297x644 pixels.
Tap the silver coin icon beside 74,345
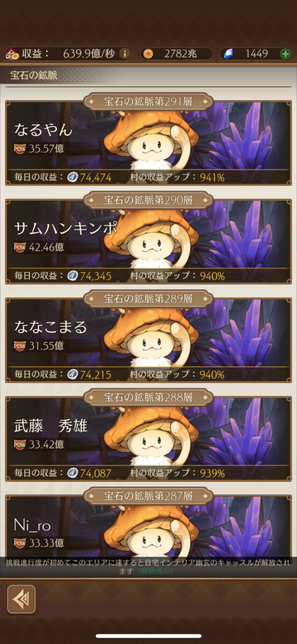[x=73, y=275]
